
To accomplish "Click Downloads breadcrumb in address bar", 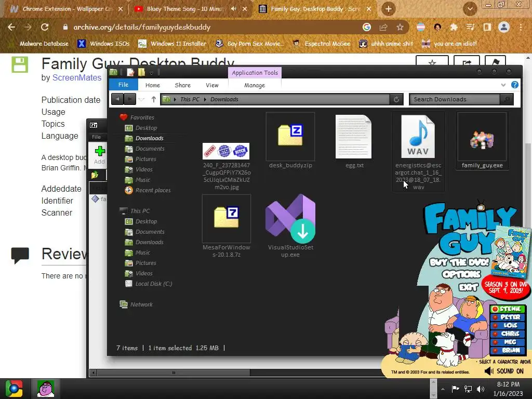I will [224, 99].
